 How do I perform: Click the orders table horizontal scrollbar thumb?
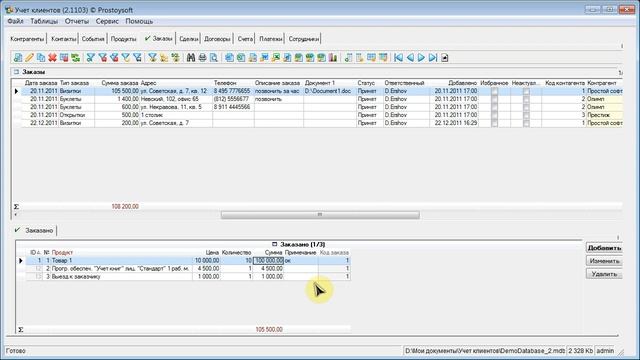click(x=320, y=215)
